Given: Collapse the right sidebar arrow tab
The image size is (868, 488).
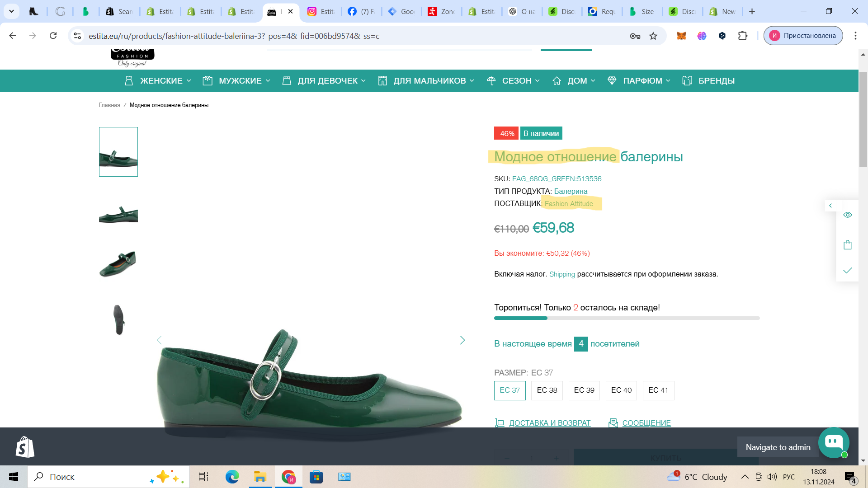Looking at the screenshot, I should tap(830, 206).
